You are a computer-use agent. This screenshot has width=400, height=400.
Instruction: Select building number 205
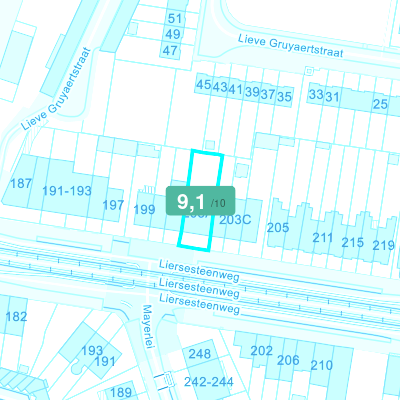click(278, 228)
